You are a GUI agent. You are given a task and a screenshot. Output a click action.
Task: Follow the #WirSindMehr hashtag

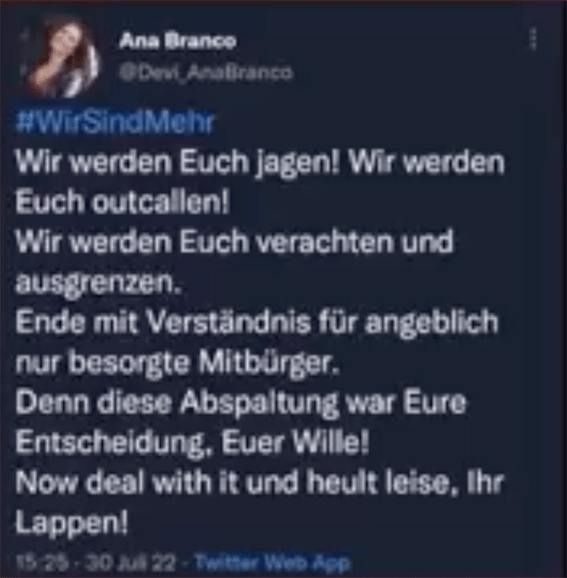pyautogui.click(x=115, y=121)
